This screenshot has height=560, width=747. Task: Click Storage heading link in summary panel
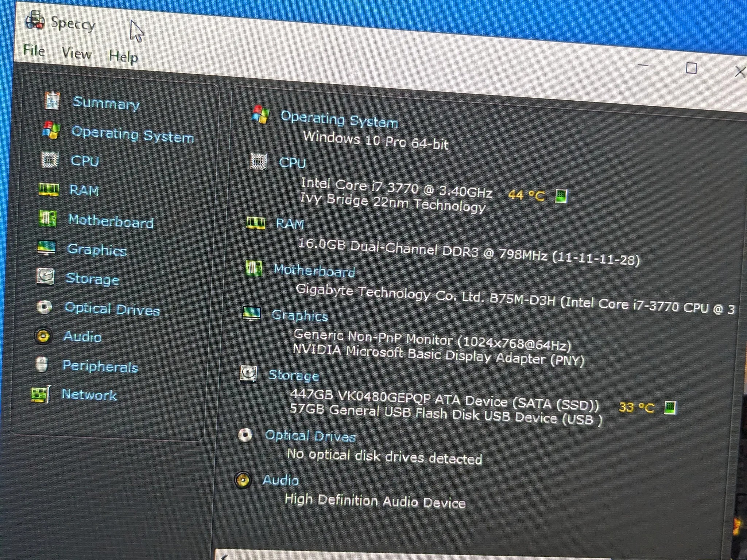[294, 375]
